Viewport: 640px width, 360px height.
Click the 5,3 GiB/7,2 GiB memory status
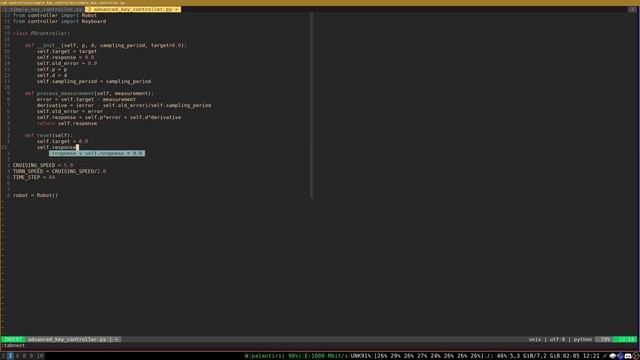coord(535,356)
